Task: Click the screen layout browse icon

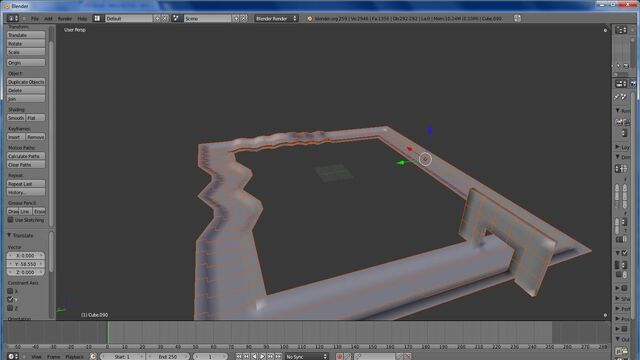Action: (97, 18)
